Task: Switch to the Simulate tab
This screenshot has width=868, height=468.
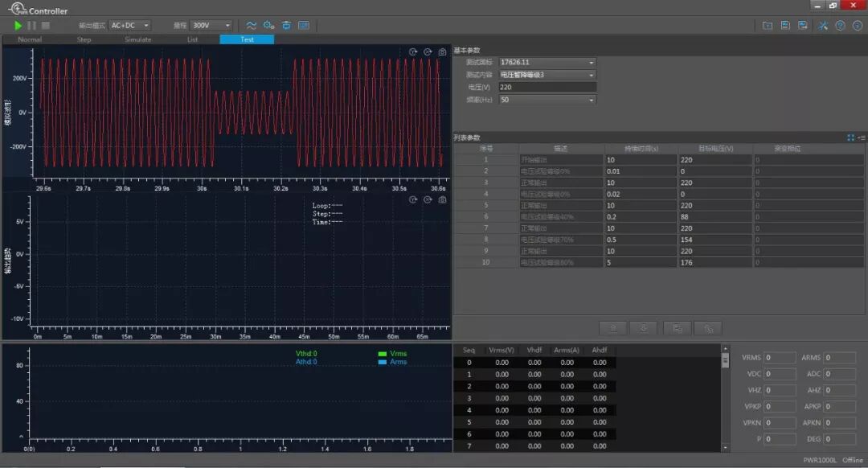Action: click(x=138, y=39)
